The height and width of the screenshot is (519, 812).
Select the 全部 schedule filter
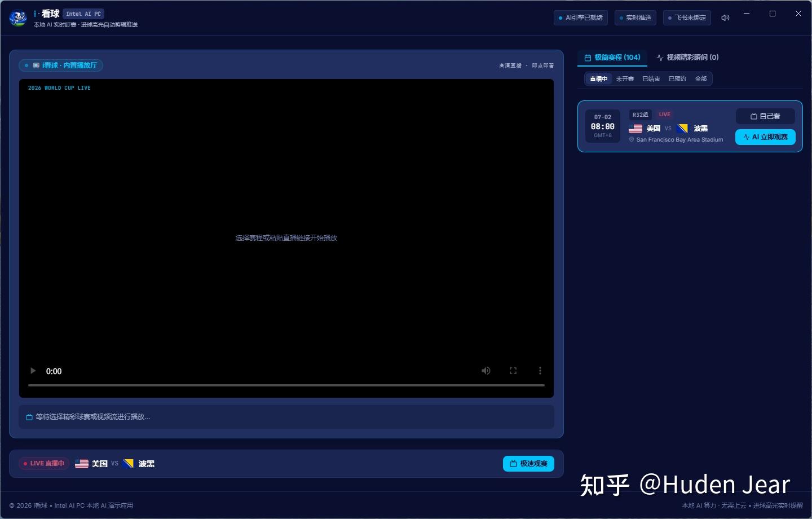[701, 79]
